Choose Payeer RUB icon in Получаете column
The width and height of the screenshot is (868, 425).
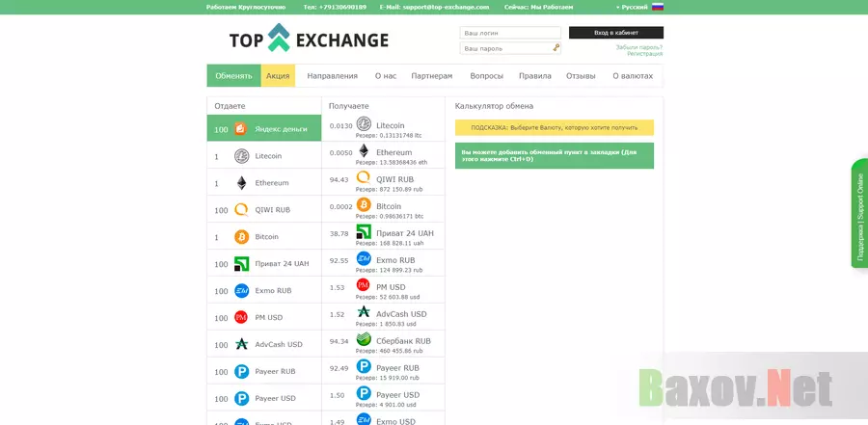(364, 366)
